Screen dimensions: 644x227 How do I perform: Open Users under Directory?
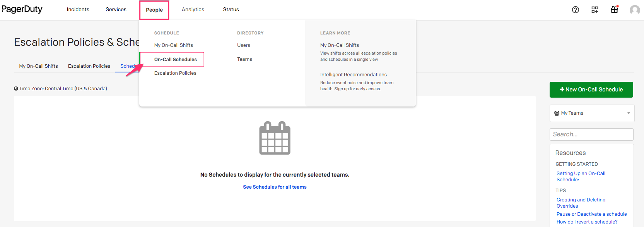(244, 45)
